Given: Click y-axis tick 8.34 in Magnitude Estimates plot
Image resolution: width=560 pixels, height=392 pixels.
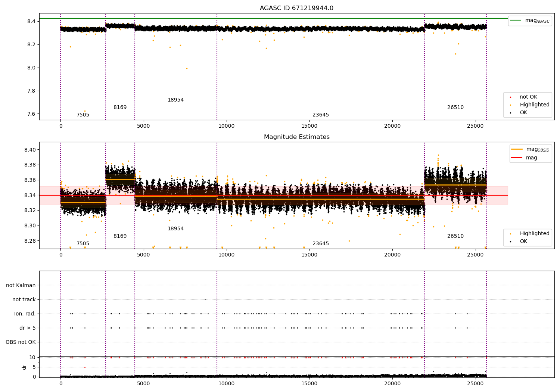Looking at the screenshot, I should (x=30, y=196).
